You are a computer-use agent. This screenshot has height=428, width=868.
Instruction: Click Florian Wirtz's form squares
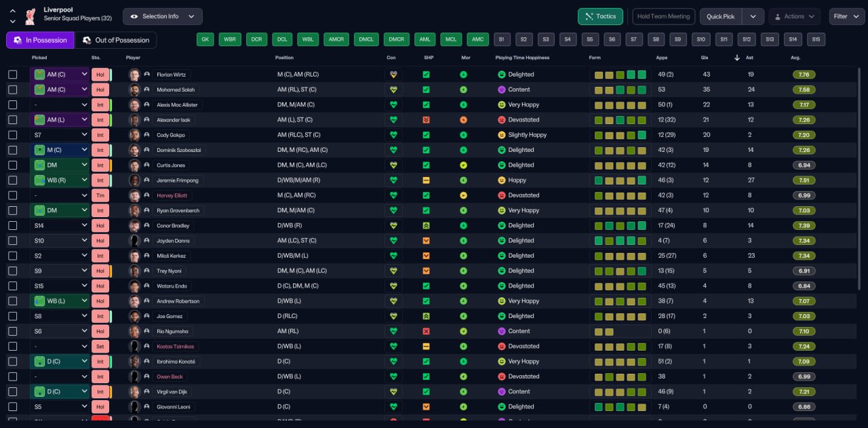[620, 75]
